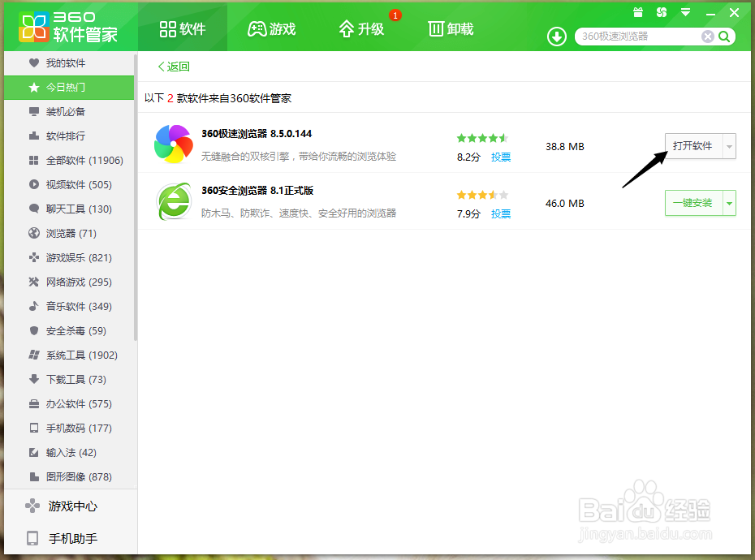Switch to the 卸载 tab
This screenshot has height=560, width=755.
450,28
